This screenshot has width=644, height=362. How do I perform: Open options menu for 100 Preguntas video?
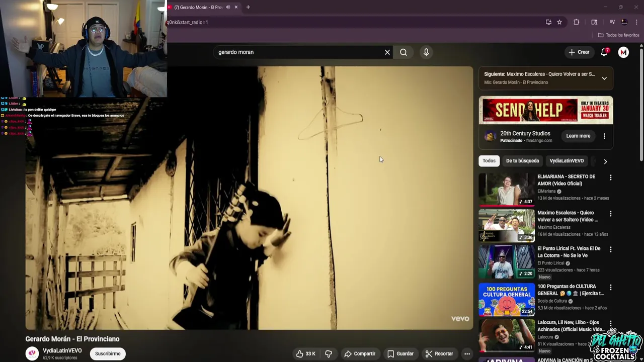(x=611, y=288)
